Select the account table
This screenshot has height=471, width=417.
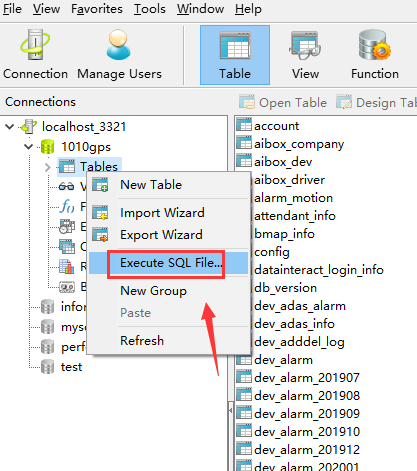276,126
